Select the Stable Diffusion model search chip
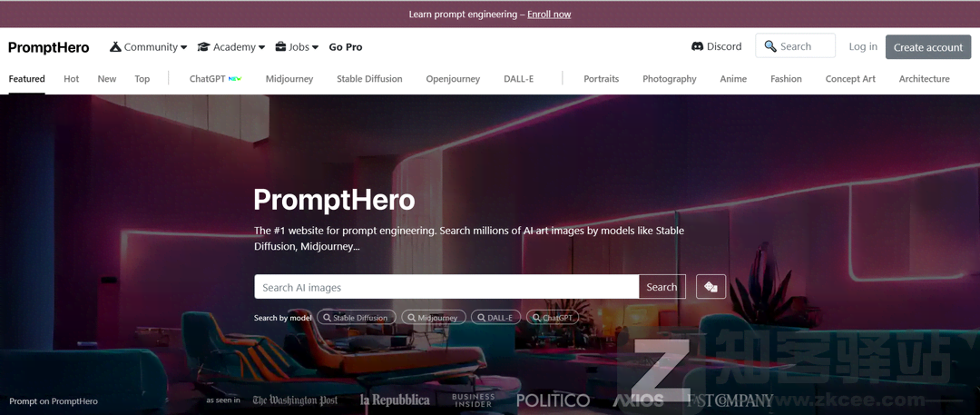Viewport: 980px width, 415px height. (357, 317)
